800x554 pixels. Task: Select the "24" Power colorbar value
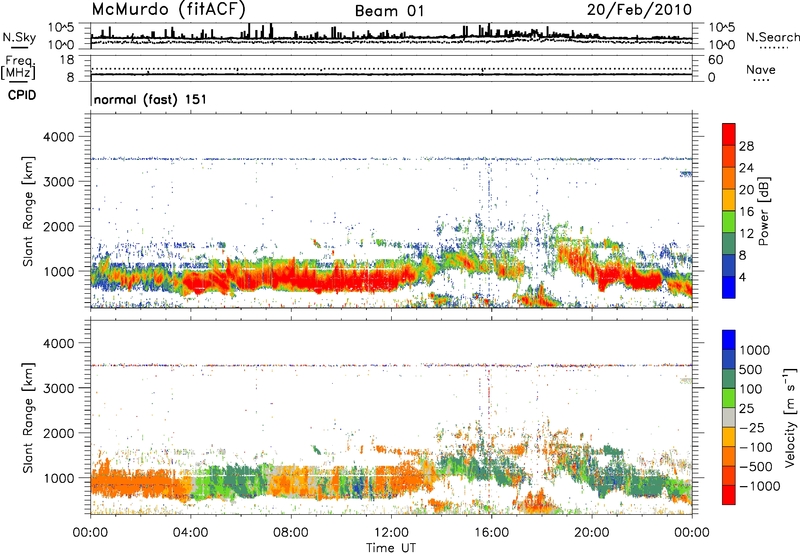click(746, 168)
